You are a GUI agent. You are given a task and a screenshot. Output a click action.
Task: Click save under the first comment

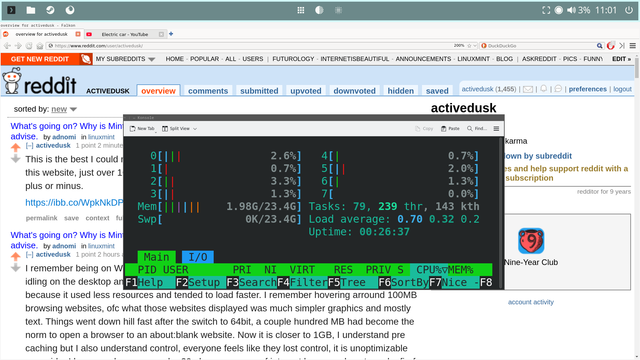71,218
